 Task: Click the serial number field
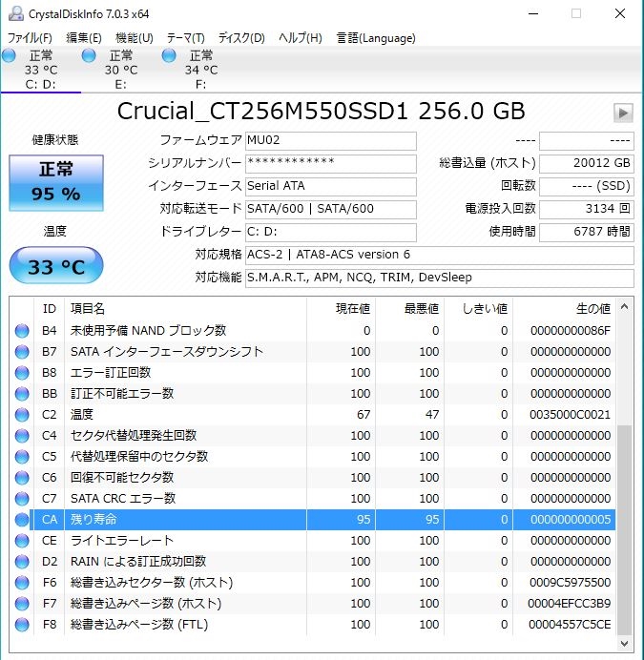tap(331, 164)
